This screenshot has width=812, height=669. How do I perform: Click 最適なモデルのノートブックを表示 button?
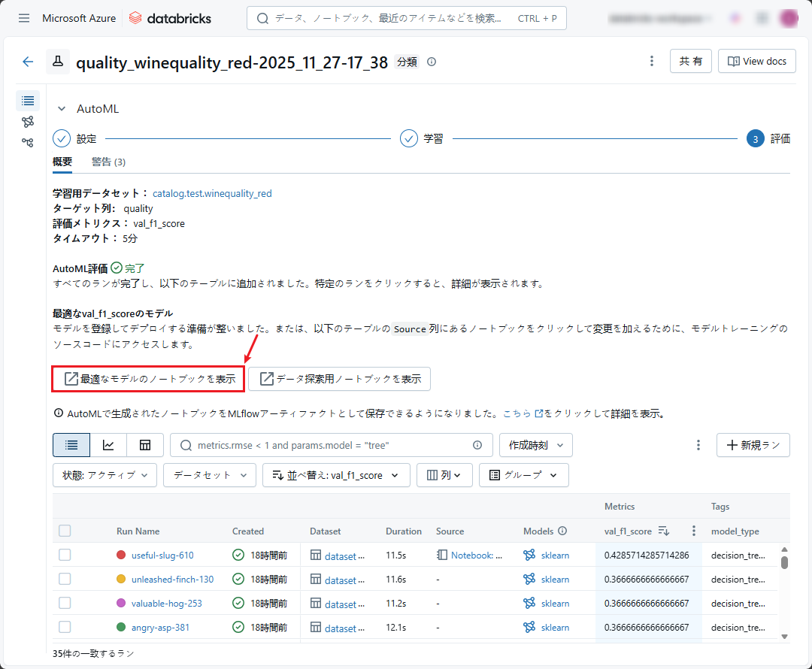[x=149, y=379]
